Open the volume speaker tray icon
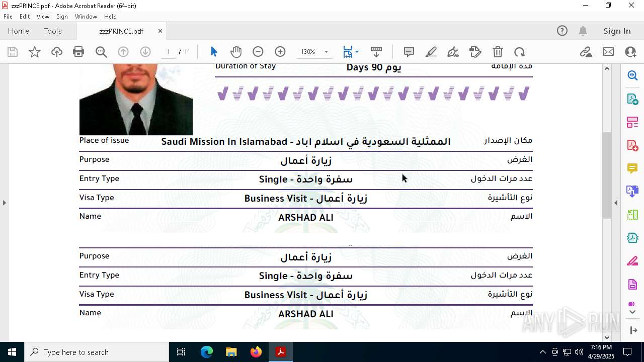The width and height of the screenshot is (644, 362). [579, 352]
